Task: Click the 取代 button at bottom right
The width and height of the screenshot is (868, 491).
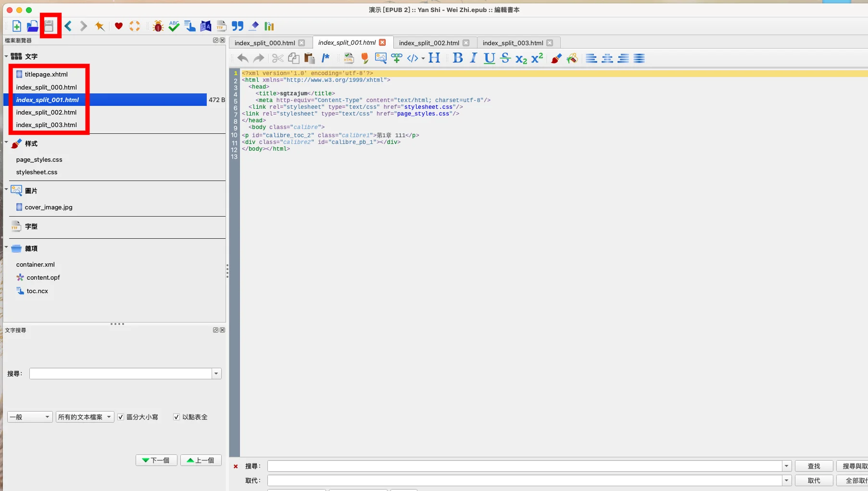Action: [814, 480]
